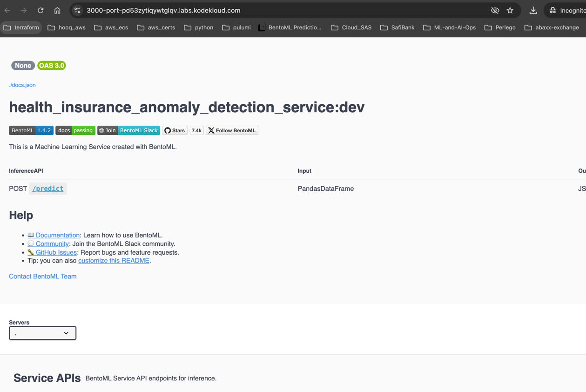Image resolution: width=586 pixels, height=392 pixels.
Task: Click the Input column header
Action: click(x=304, y=171)
